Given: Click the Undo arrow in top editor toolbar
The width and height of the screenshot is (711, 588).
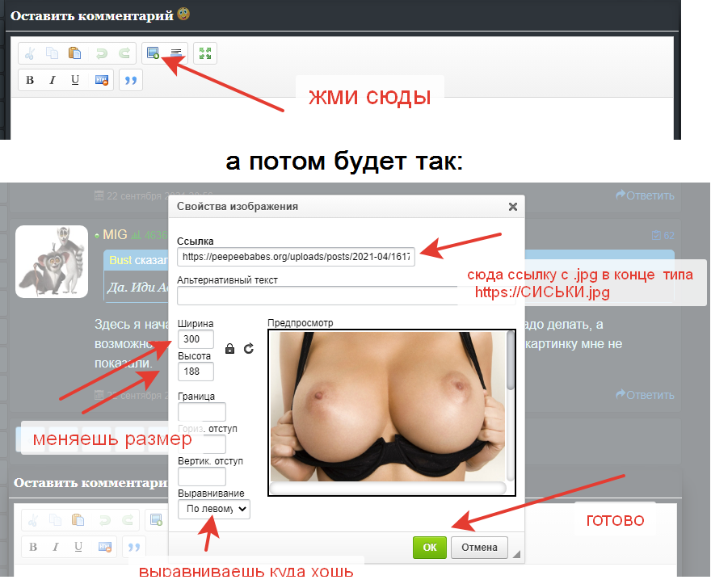Looking at the screenshot, I should click(102, 53).
